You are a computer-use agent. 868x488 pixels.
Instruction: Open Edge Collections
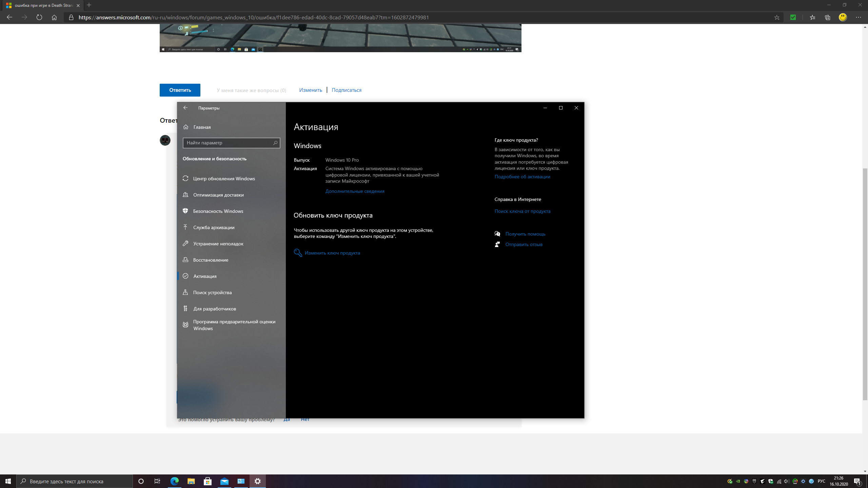tap(828, 17)
